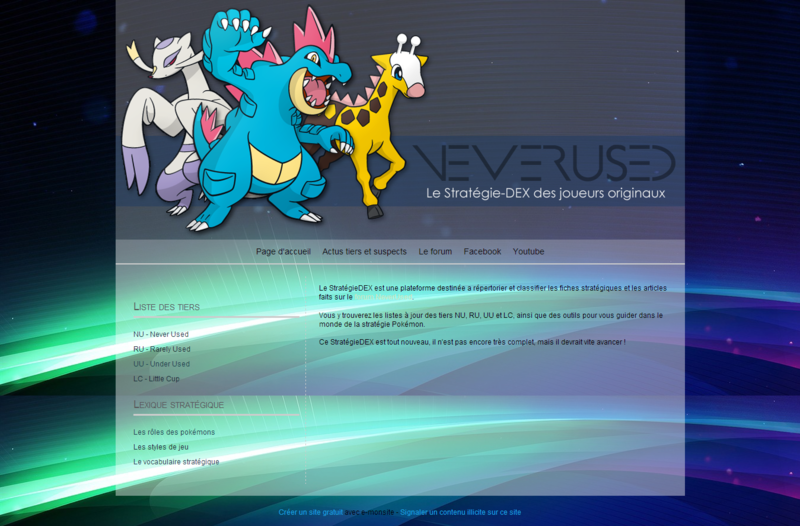Click Signaler un contenu illicite sur ce site
This screenshot has height=526, width=800.
(460, 512)
